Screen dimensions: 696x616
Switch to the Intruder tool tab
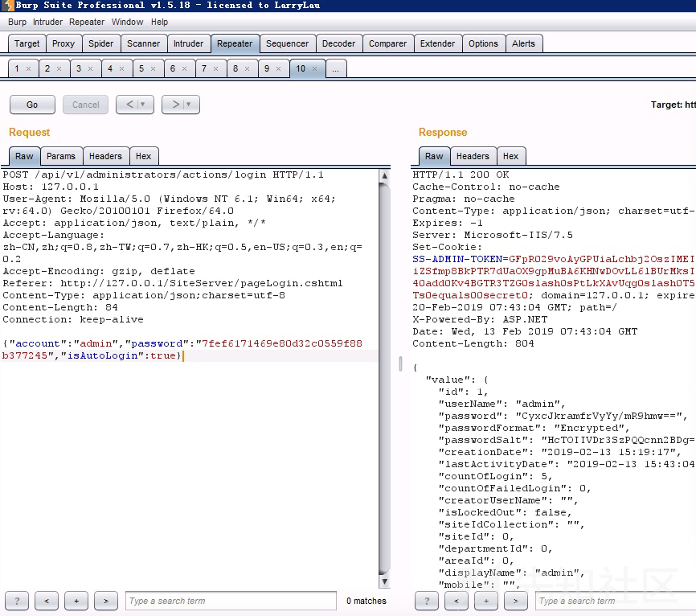click(188, 43)
